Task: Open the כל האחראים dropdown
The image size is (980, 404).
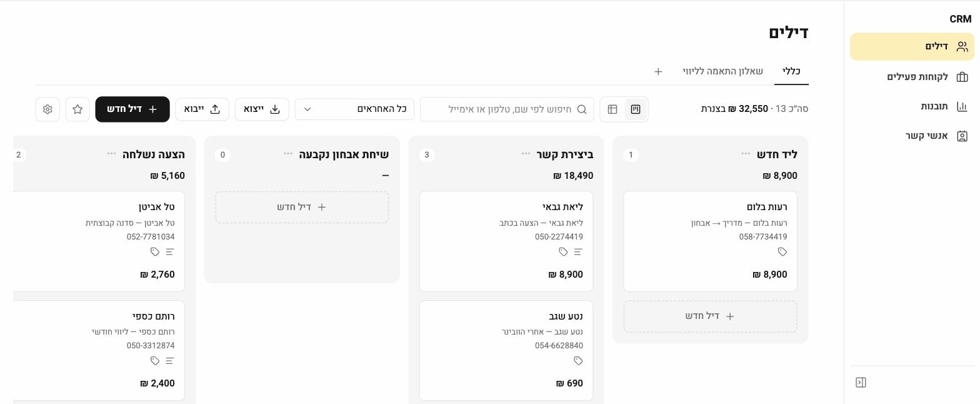Action: click(354, 109)
